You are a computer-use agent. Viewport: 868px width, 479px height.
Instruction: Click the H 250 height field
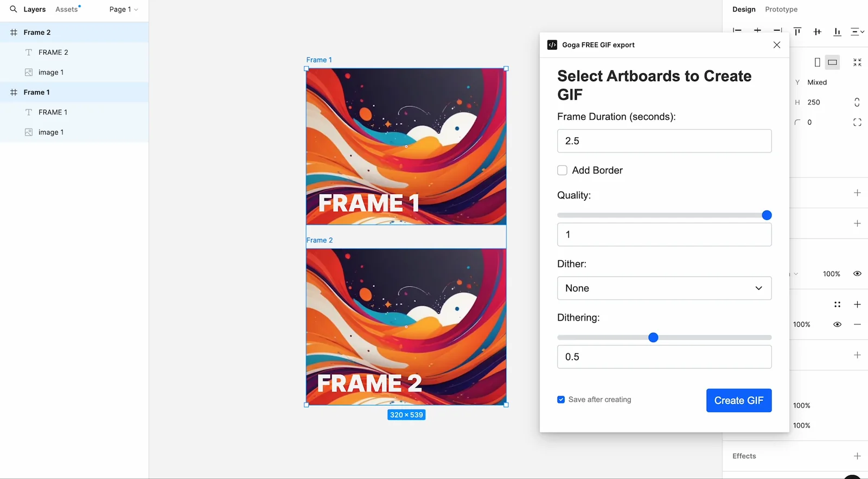pyautogui.click(x=814, y=102)
